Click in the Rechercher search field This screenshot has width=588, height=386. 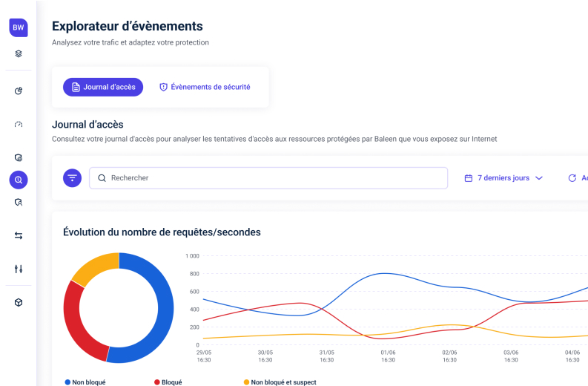pos(274,178)
